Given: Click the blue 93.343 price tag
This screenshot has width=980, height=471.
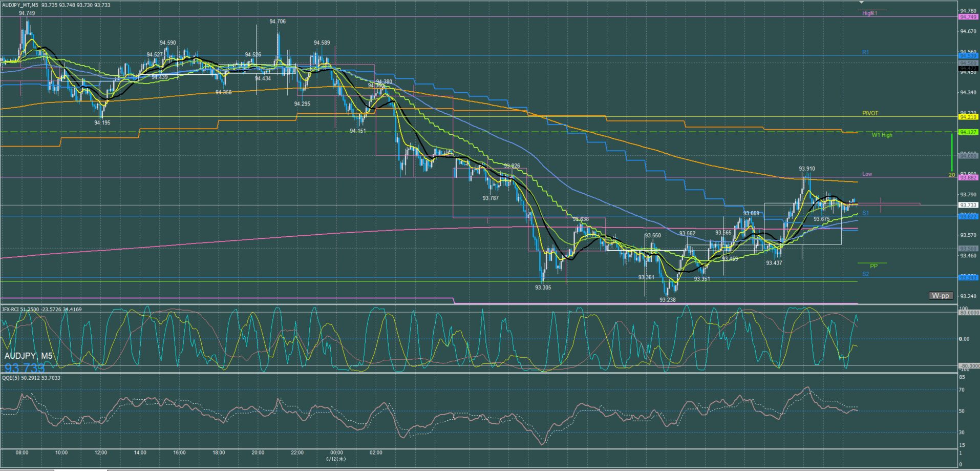Looking at the screenshot, I should (x=968, y=277).
